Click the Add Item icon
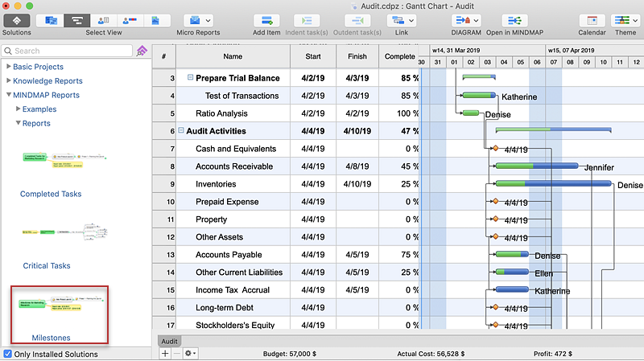The height and width of the screenshot is (361, 644). click(266, 21)
